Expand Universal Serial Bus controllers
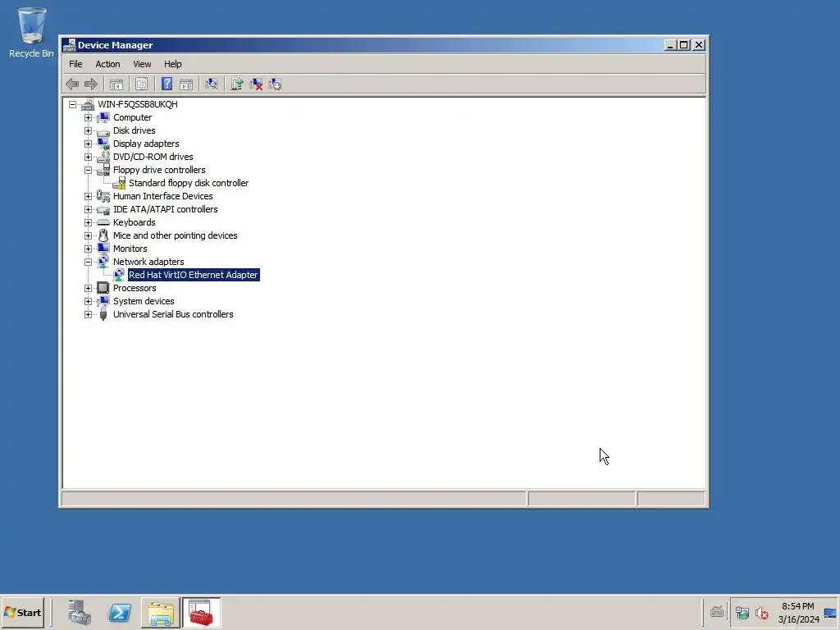The image size is (840, 630). tap(88, 314)
